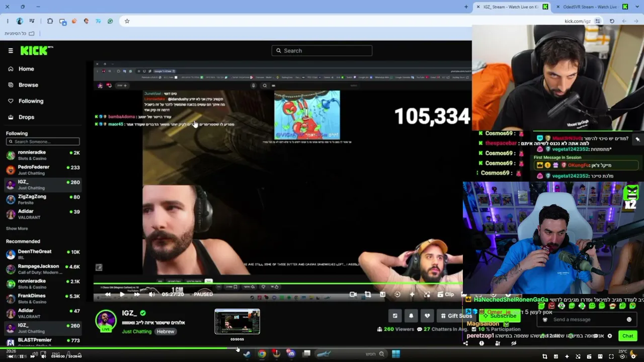Viewport: 644px width, 362px height.
Task: Click the Kick Search field
Action: 322,51
